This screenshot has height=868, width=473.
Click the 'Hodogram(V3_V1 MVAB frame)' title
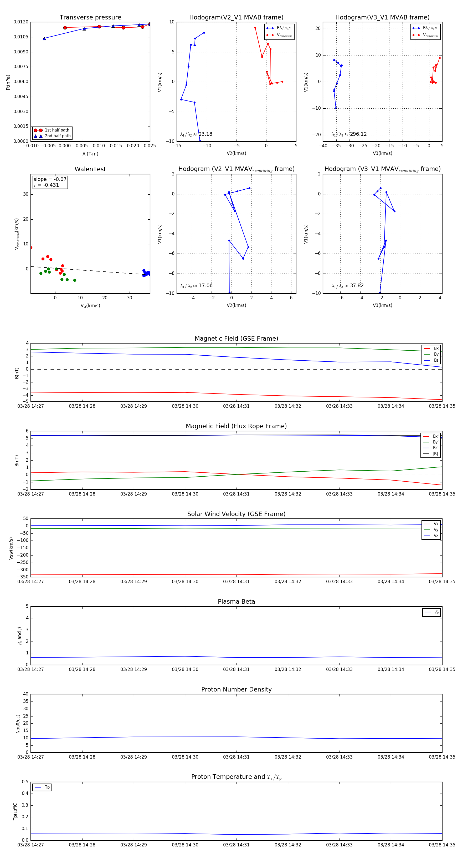point(382,18)
